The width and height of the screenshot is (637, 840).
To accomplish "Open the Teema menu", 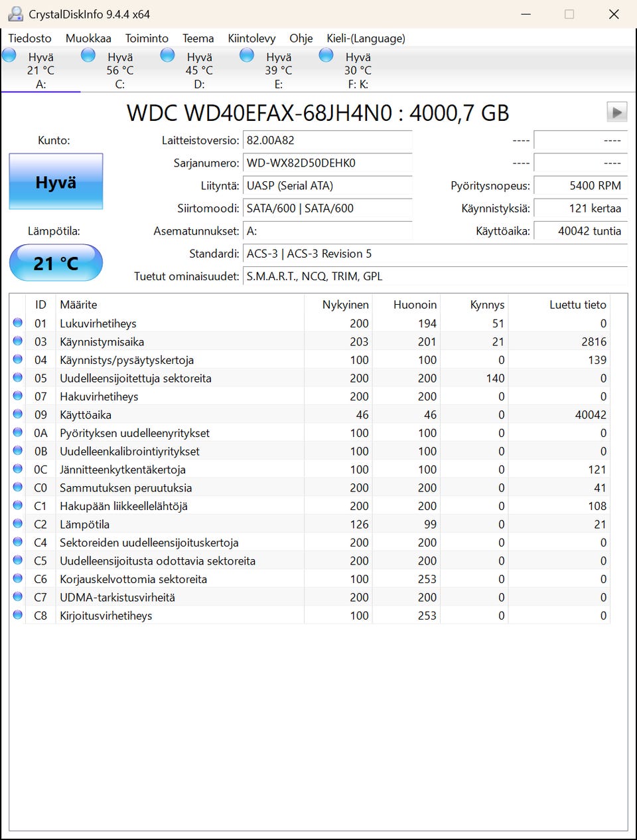I will (198, 39).
